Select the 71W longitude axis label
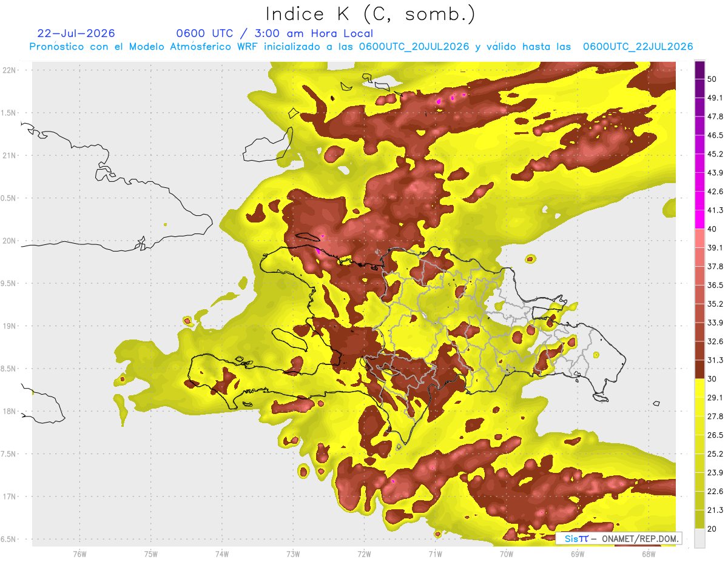 pyautogui.click(x=435, y=554)
